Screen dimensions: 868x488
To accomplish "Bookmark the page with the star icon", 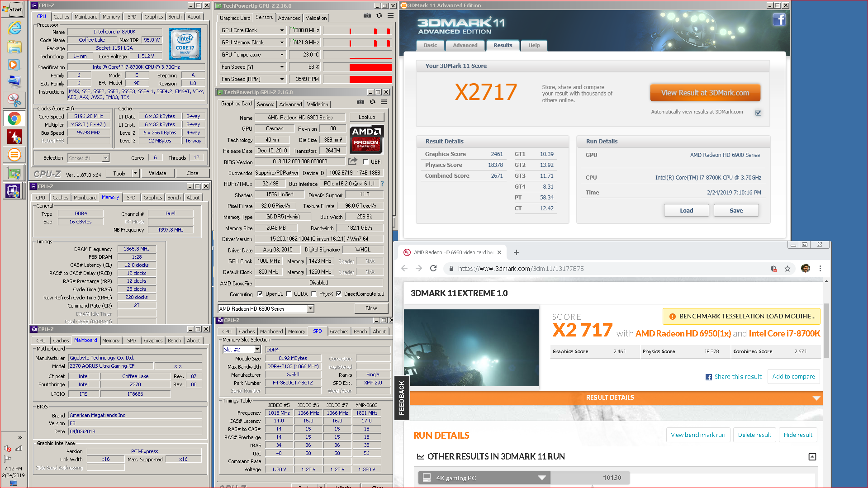I will pyautogui.click(x=787, y=269).
